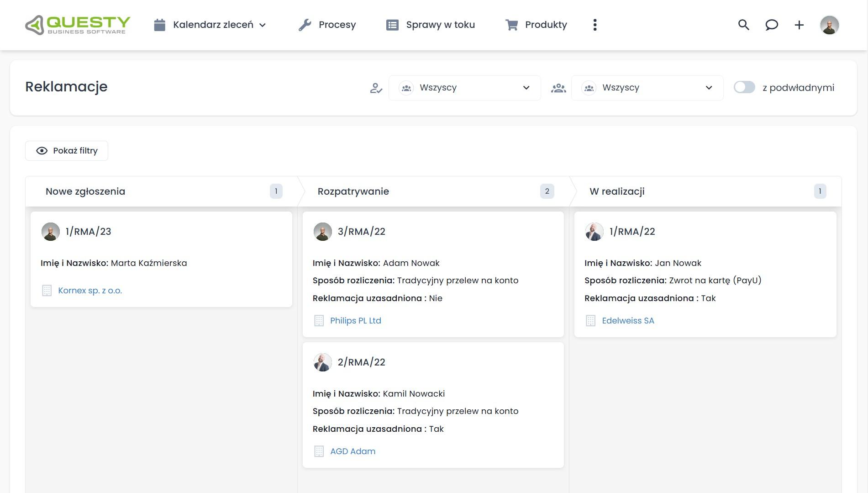The height and width of the screenshot is (493, 868).
Task: Open the Sprawy w toku menu item
Action: (440, 25)
